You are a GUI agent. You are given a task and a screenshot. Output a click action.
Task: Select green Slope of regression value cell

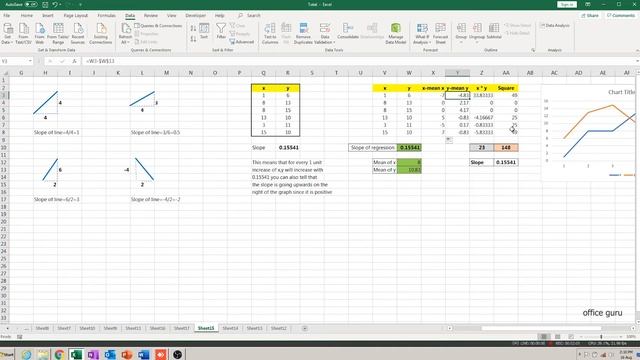pyautogui.click(x=409, y=148)
